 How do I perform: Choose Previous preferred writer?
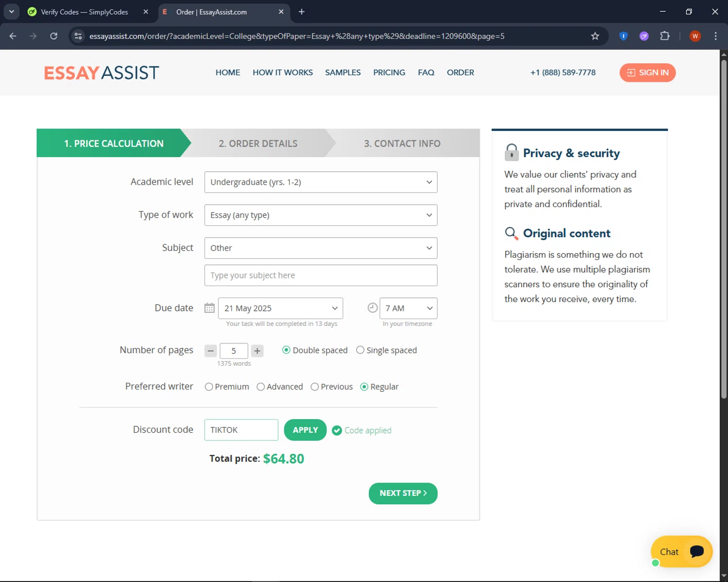tap(314, 387)
